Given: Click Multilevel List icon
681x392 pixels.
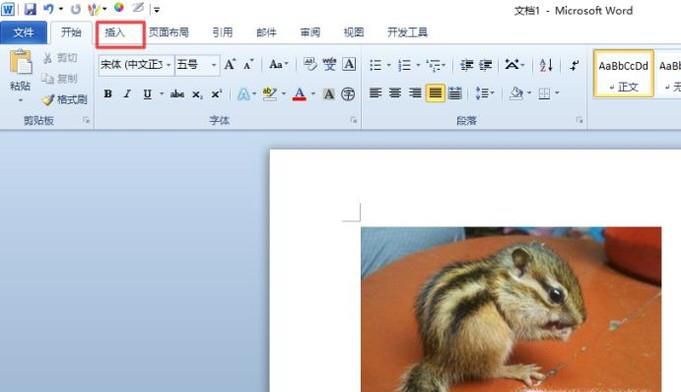Looking at the screenshot, I should (x=434, y=65).
